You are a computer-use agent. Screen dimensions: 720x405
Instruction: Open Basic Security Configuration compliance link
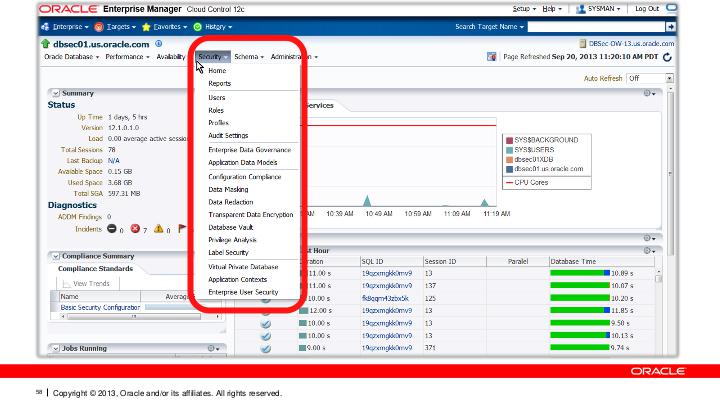pyautogui.click(x=100, y=308)
